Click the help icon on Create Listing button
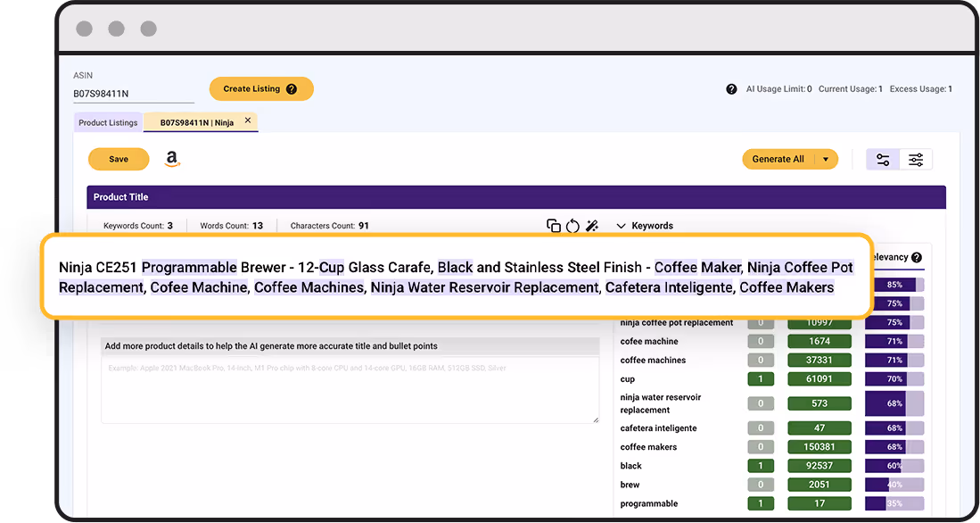This screenshot has height=523, width=980. [292, 89]
